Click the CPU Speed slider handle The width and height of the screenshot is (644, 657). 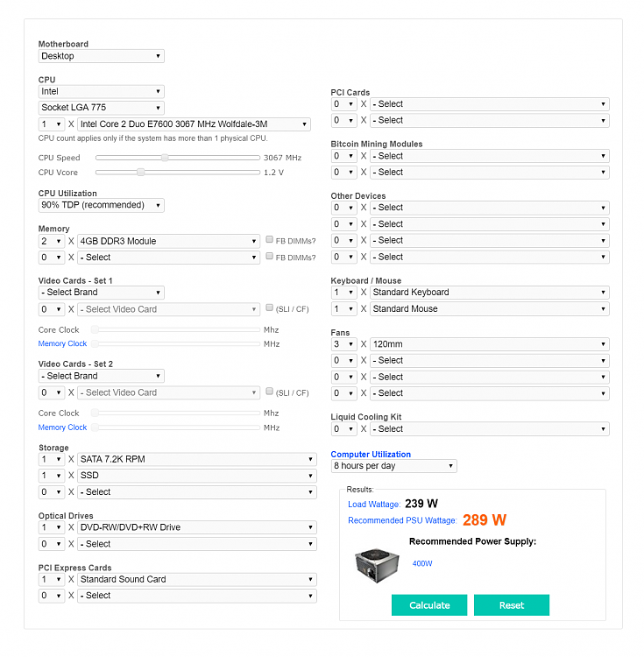click(x=165, y=158)
